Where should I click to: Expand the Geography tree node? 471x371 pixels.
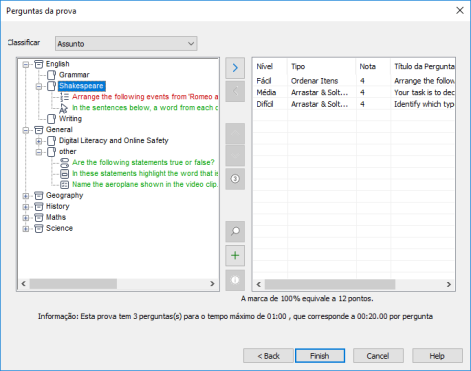pos(26,196)
